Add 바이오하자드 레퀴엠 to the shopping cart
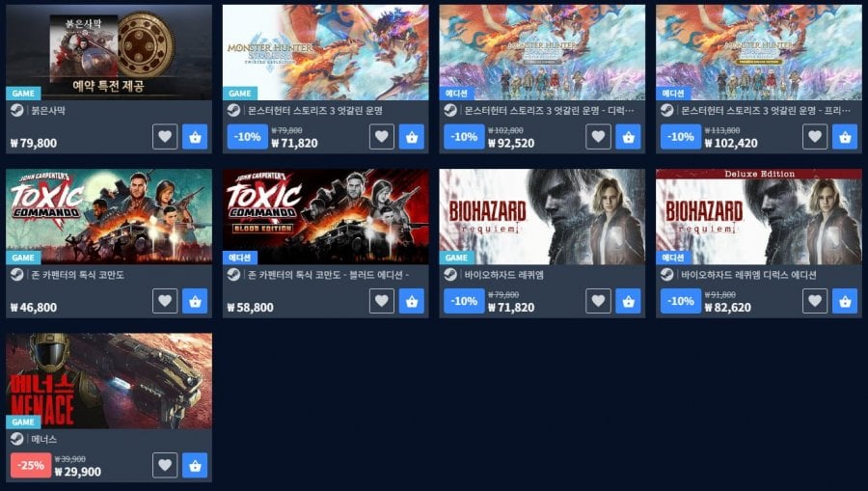The height and width of the screenshot is (491, 868). pos(628,301)
